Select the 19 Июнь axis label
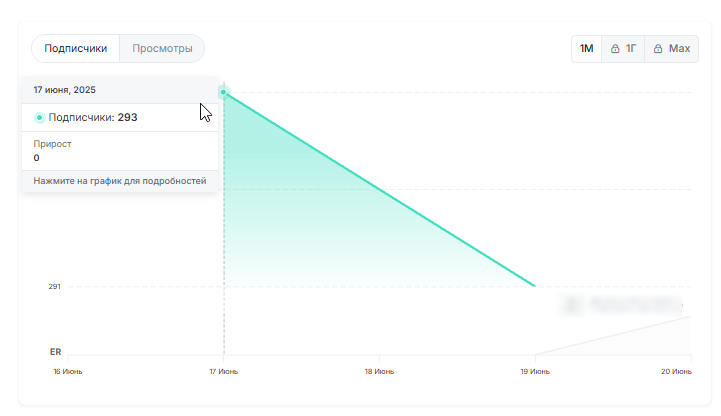The height and width of the screenshot is (416, 721). (534, 372)
